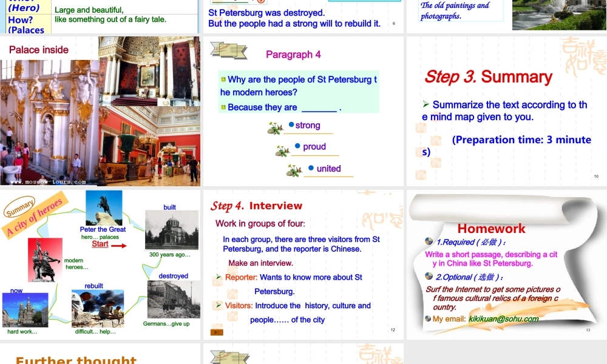Click the "modern heroes…" caption
This screenshot has width=607, height=364.
pos(76,264)
